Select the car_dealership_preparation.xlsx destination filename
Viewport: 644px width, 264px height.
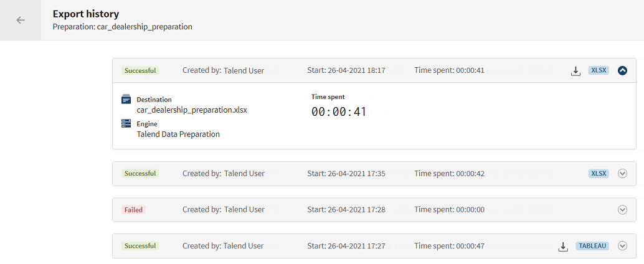point(192,110)
